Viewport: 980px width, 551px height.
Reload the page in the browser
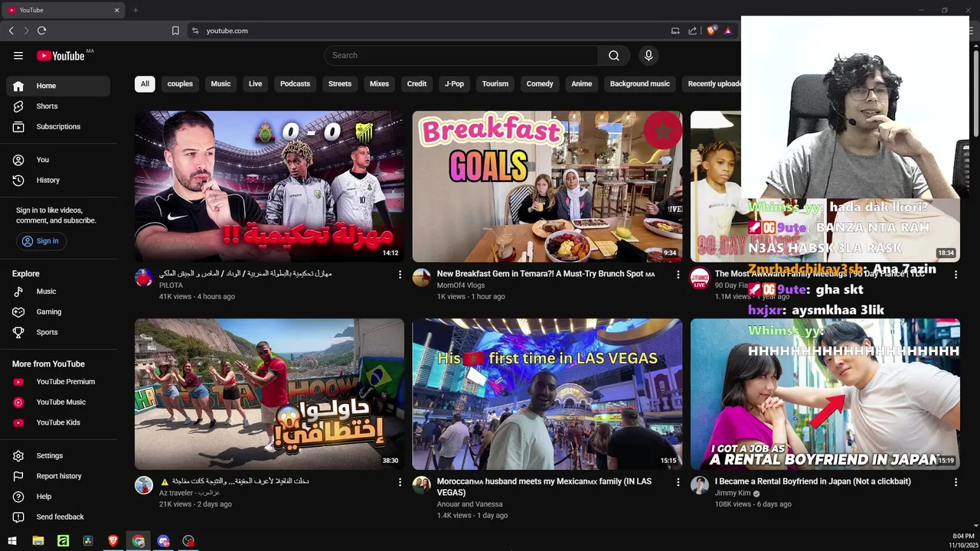click(x=41, y=31)
